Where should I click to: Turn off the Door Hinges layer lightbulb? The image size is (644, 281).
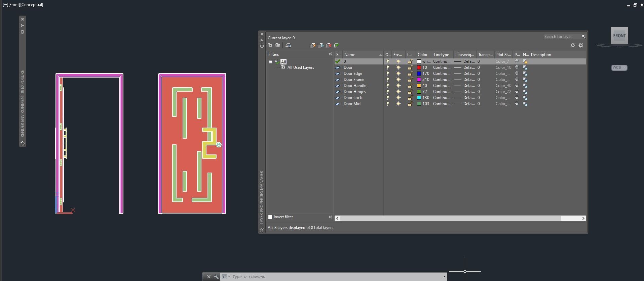[x=388, y=92]
